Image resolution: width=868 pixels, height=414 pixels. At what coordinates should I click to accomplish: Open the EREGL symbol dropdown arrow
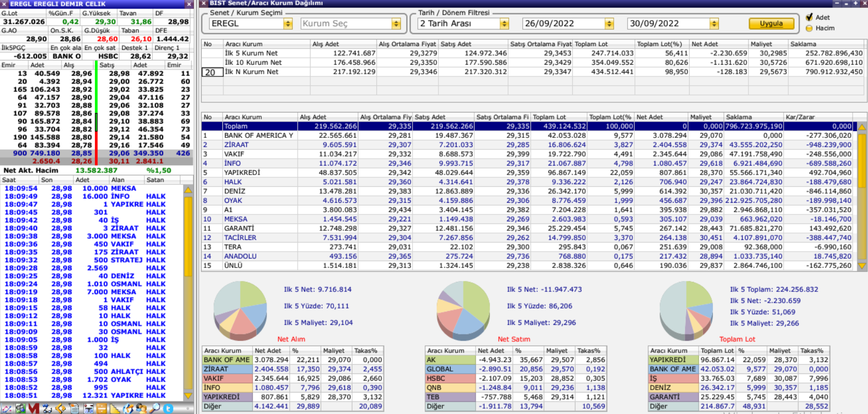[288, 24]
